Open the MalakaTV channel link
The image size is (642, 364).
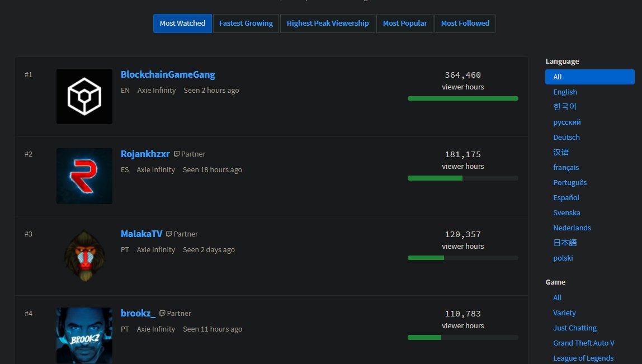point(141,234)
